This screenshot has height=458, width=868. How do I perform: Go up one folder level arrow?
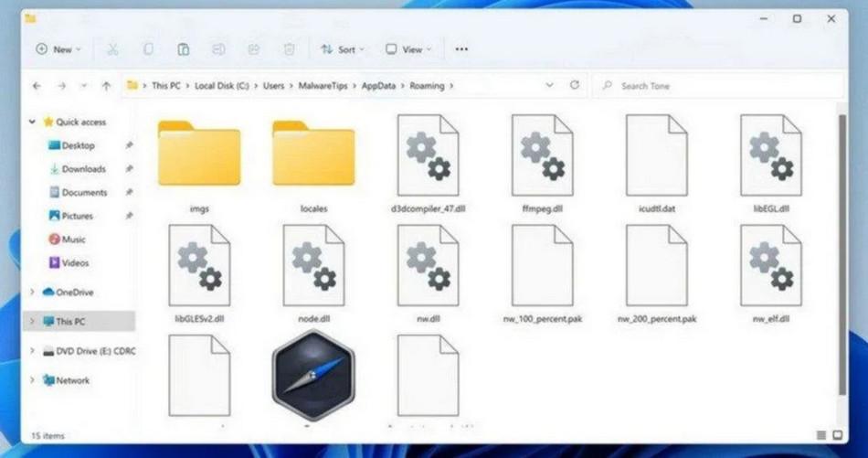click(106, 86)
